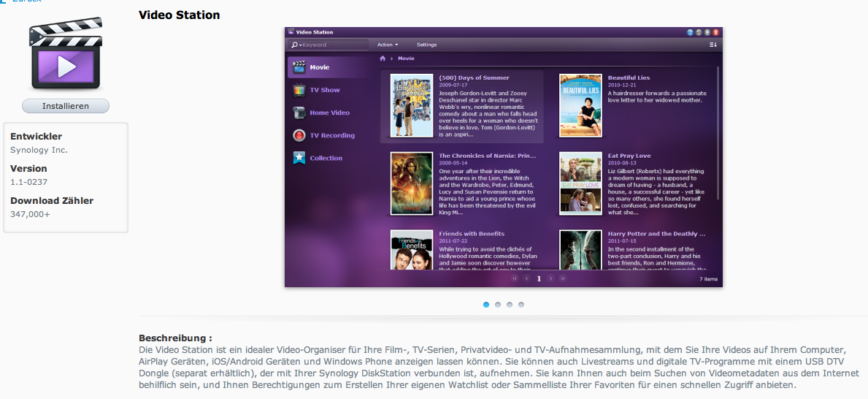Screen dimensions: 868x399
Task: Click the current page number 1
Action: 539,278
